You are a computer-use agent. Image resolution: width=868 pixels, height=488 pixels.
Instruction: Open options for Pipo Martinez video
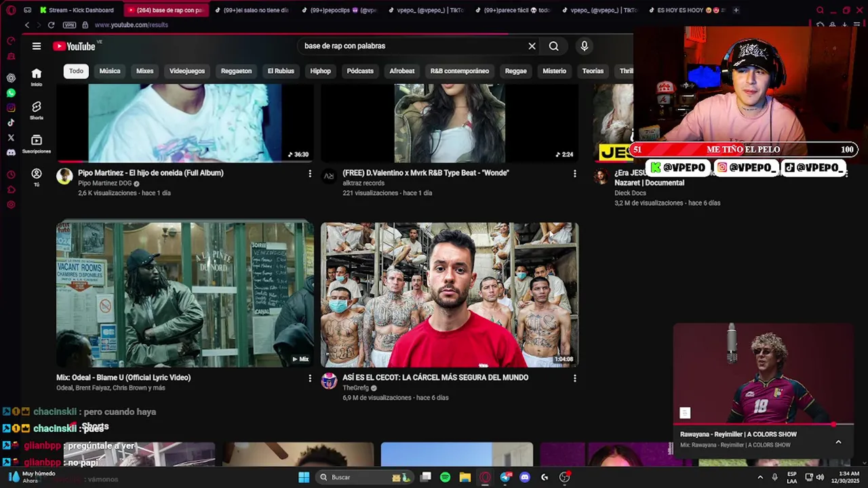tap(310, 174)
